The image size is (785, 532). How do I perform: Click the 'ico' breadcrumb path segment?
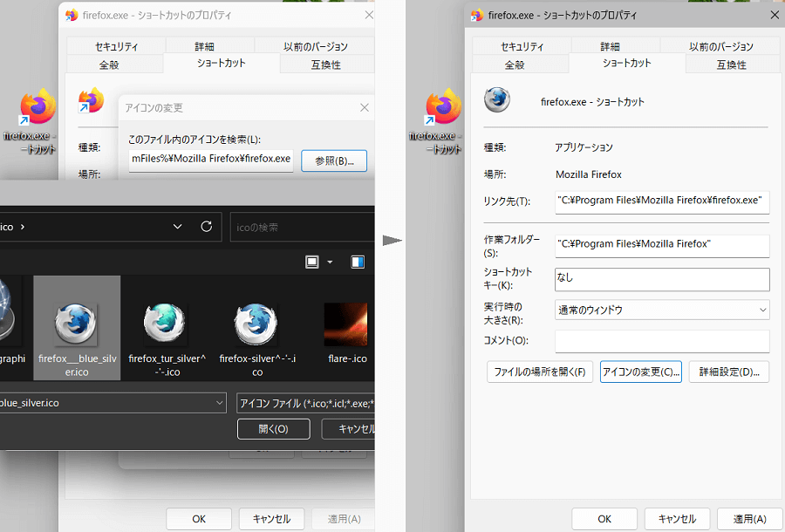[x=6, y=227]
